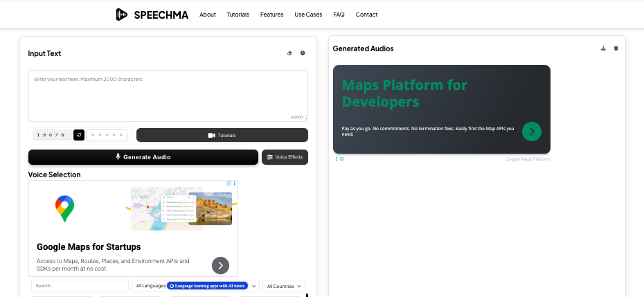644x297 pixels.
Task: Open the ad options dots on the Startups ad
Action: tap(235, 183)
